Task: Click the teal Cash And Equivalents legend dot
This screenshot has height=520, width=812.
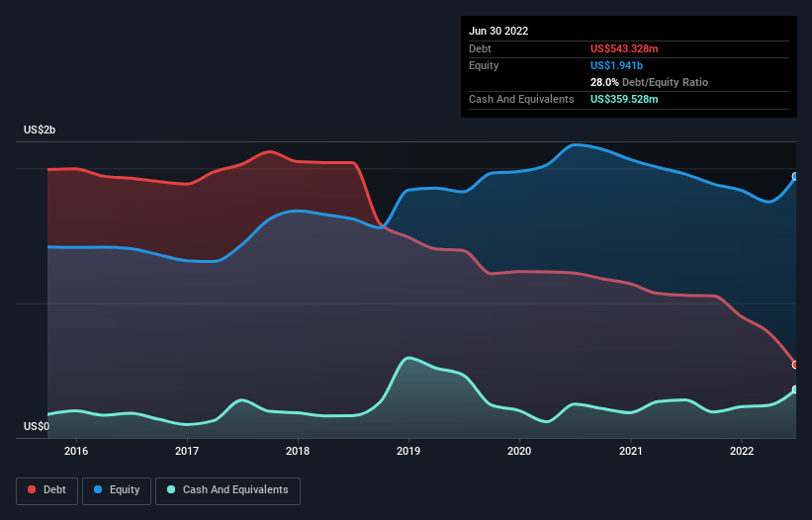Action: point(171,489)
